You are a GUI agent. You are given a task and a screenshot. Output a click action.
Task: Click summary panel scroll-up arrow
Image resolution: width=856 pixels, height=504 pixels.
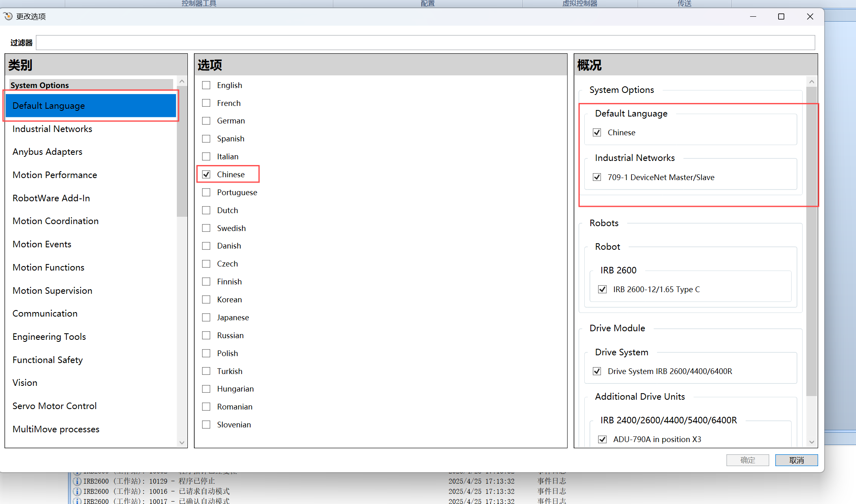pos(812,82)
